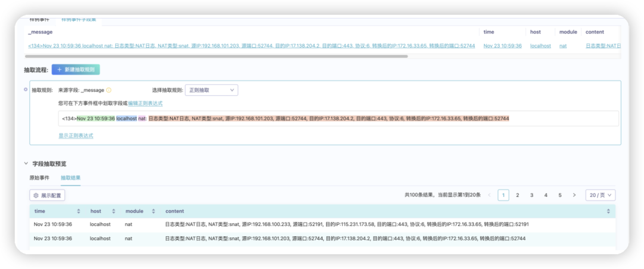Click the 共100条结果 result count text

tap(419, 196)
